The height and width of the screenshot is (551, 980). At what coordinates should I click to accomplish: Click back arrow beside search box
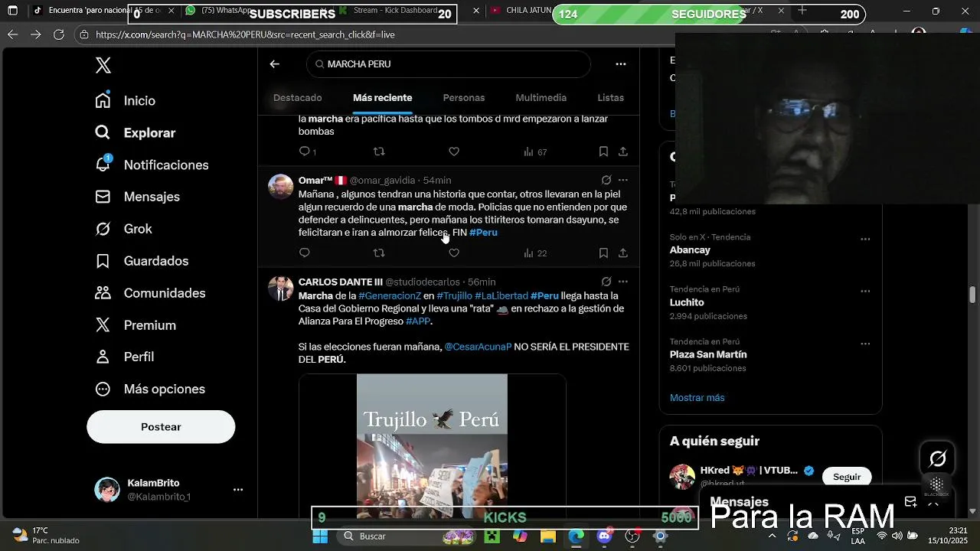click(x=275, y=64)
